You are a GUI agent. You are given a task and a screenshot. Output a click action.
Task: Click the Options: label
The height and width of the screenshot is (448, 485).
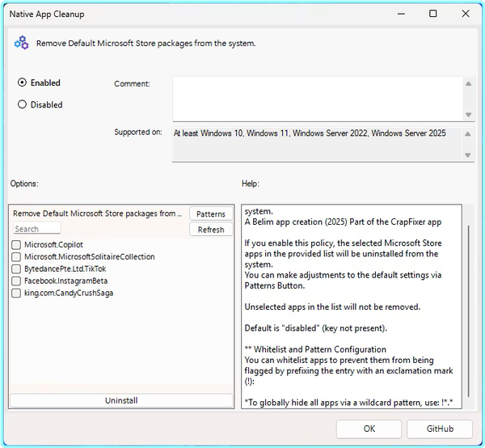coord(24,184)
